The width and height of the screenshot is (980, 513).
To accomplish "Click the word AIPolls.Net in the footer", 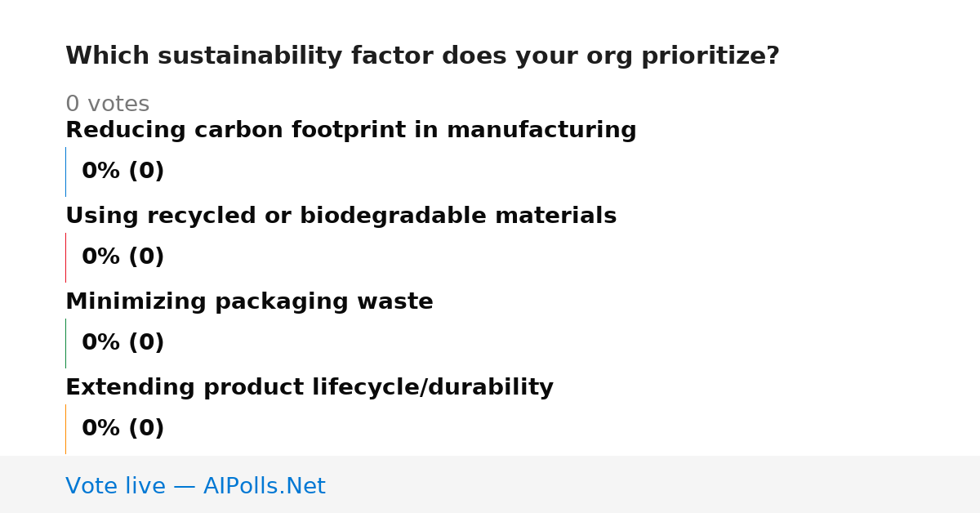I will pos(264,486).
